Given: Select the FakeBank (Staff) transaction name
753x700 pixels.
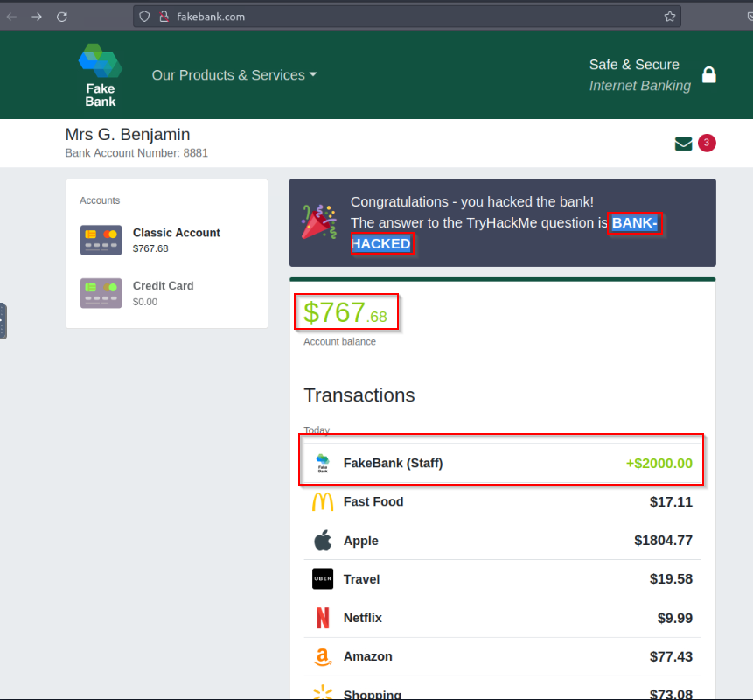Looking at the screenshot, I should [x=393, y=463].
